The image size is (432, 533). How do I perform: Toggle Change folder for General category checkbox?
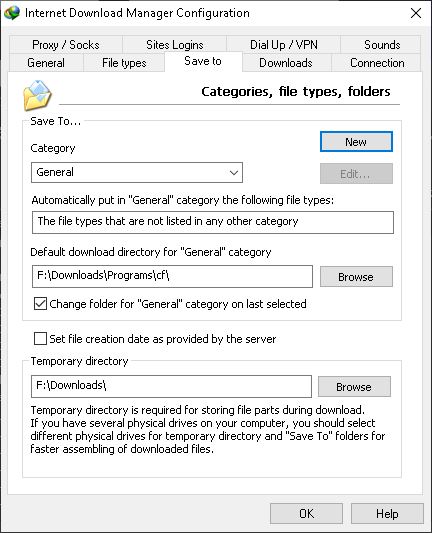click(40, 304)
